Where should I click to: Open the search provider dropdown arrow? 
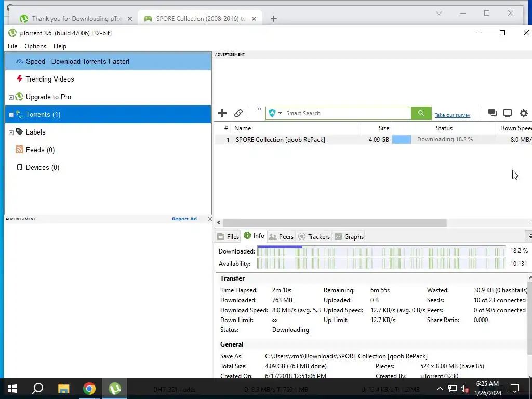pos(280,113)
